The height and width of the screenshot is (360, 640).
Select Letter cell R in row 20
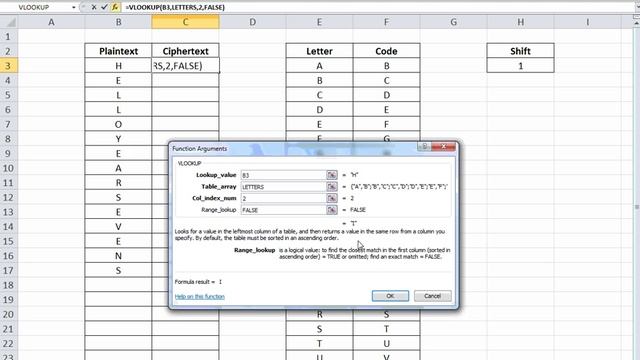319,314
